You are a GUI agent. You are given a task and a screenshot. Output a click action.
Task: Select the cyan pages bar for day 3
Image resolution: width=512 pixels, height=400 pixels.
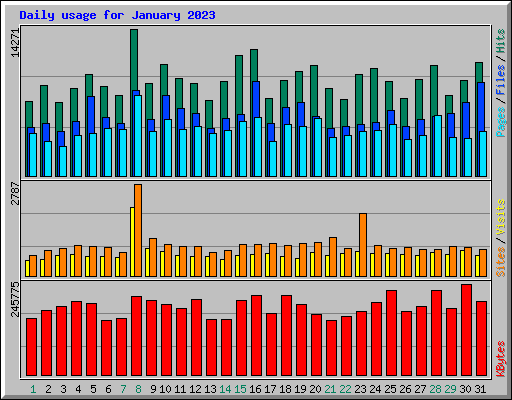click(x=63, y=161)
